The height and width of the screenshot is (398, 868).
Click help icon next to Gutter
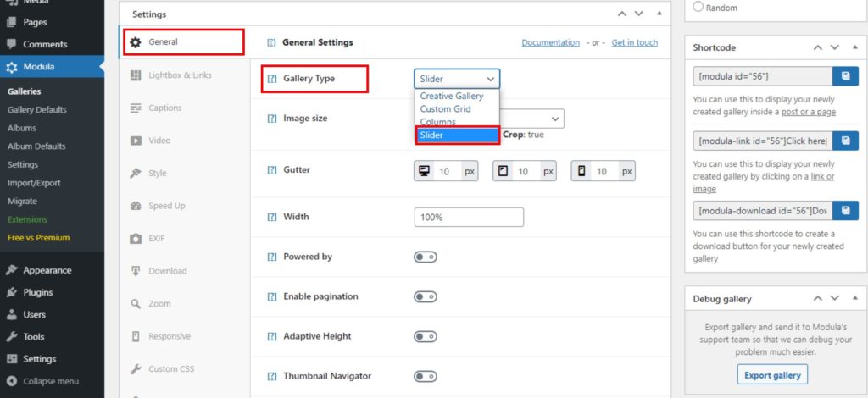tap(272, 170)
